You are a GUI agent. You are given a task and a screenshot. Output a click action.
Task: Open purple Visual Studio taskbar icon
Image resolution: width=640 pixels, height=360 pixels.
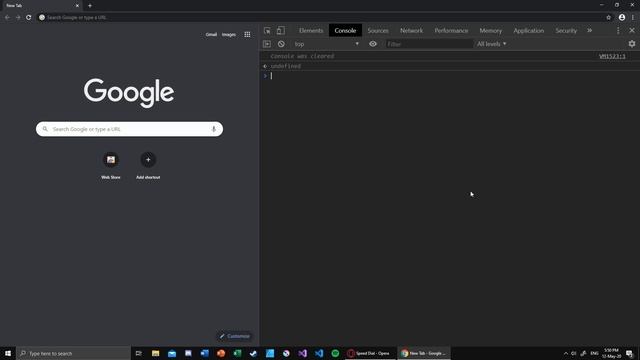302,353
